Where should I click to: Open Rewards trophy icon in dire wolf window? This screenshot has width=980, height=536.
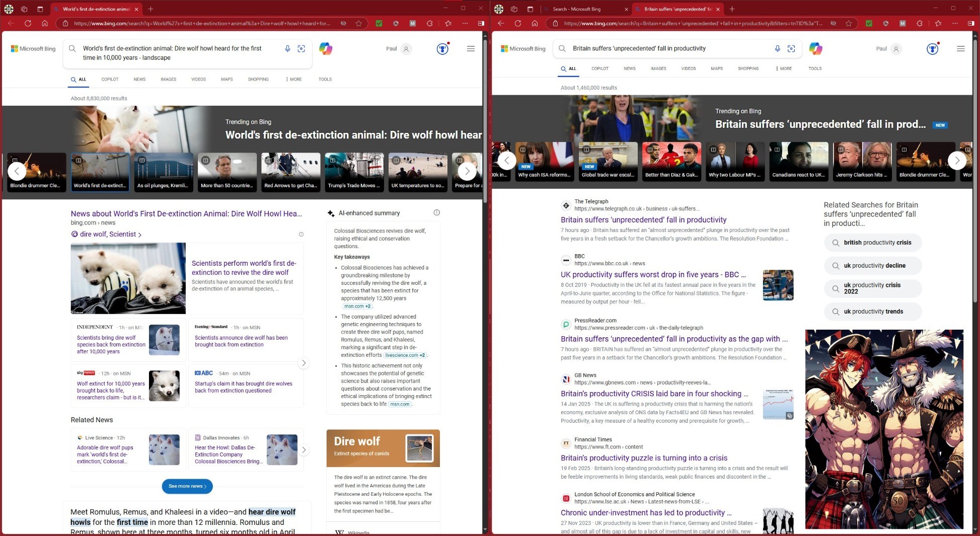442,49
